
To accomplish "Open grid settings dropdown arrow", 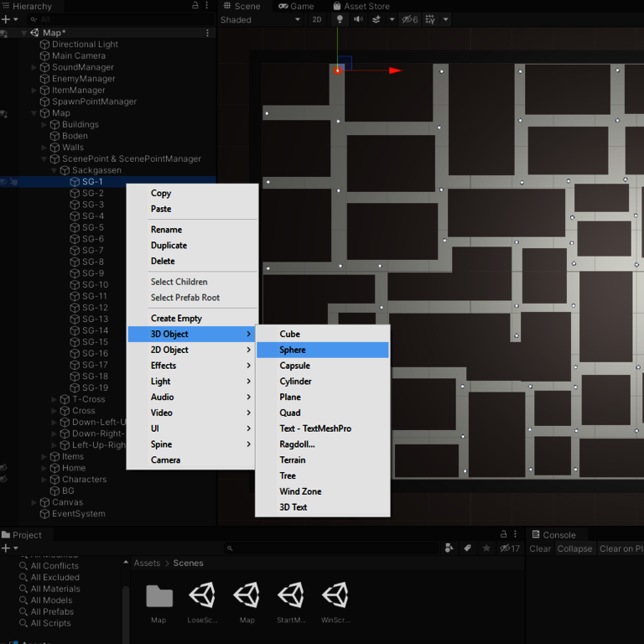I will click(445, 19).
